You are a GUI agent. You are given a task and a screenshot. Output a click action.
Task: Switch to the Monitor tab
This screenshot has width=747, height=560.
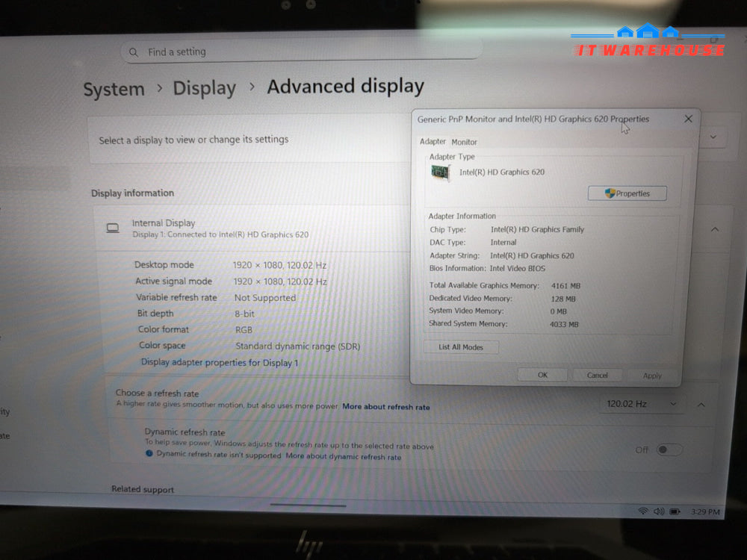click(464, 142)
